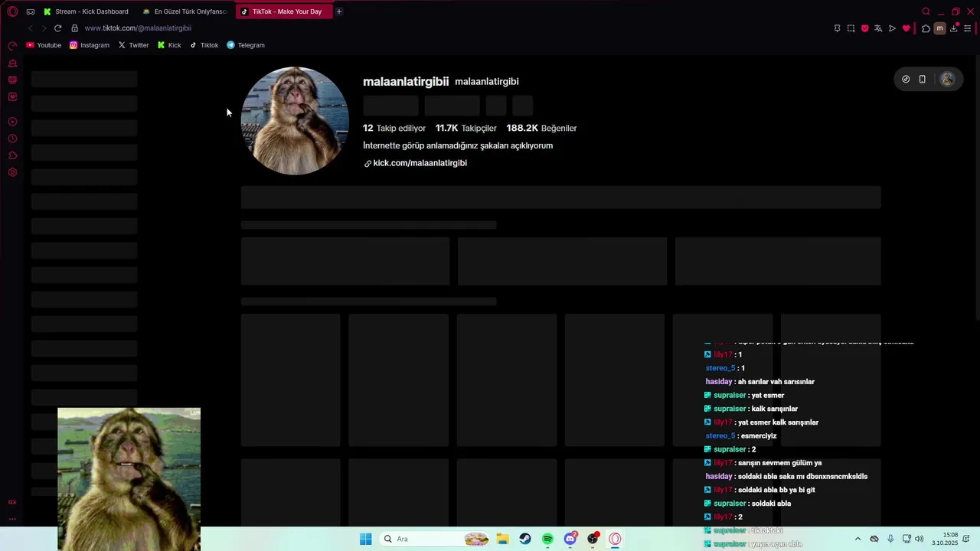
Task: Click TikTok phone app icon
Action: click(x=923, y=79)
